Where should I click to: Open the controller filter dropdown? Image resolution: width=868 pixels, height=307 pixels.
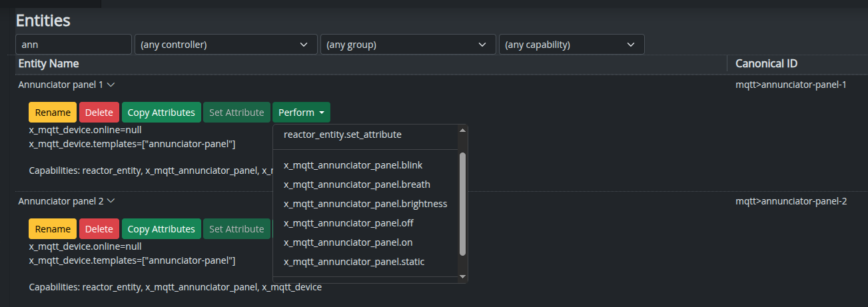click(x=226, y=45)
